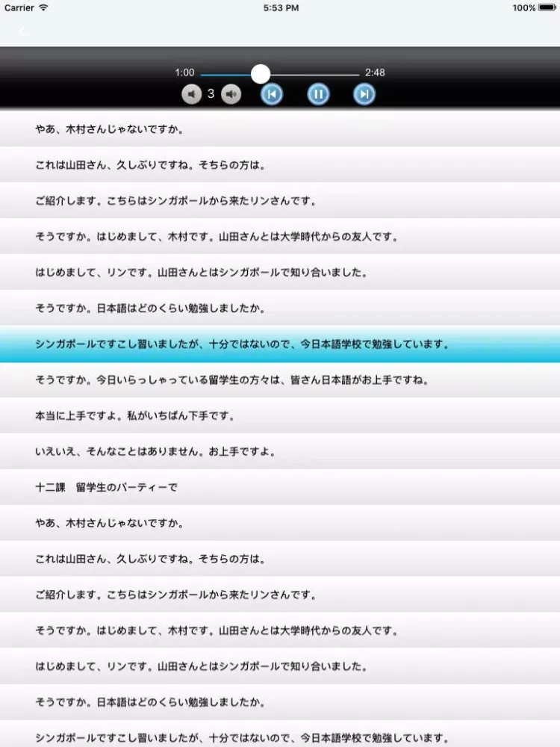Select line 本当に上手ですよ。私がいちばん下手です。

(x=280, y=415)
